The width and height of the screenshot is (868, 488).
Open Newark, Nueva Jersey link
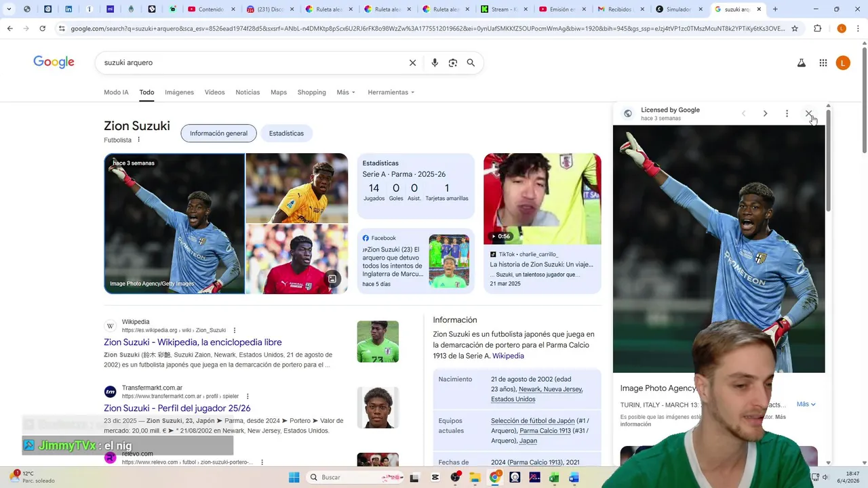tap(551, 389)
